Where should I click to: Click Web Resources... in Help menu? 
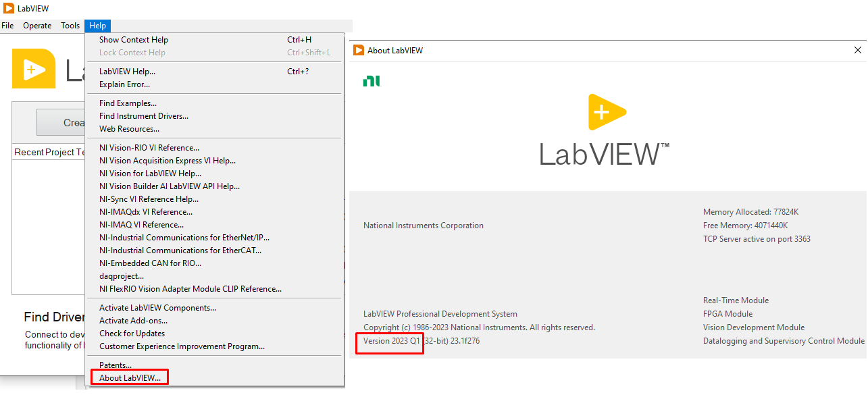(x=129, y=129)
